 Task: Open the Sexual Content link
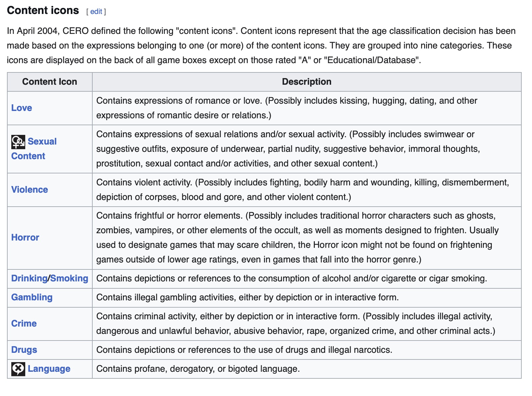point(34,149)
